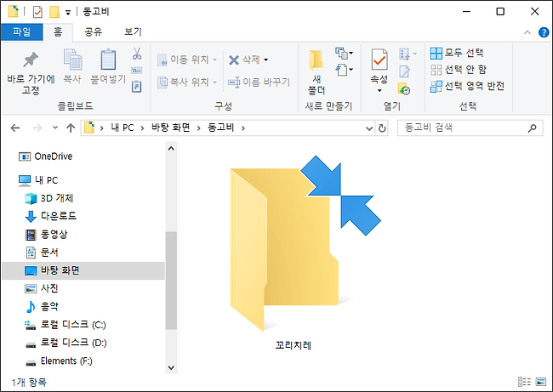The width and height of the screenshot is (553, 392).
Task: Click the Back arrow navigation button
Action: 15,128
